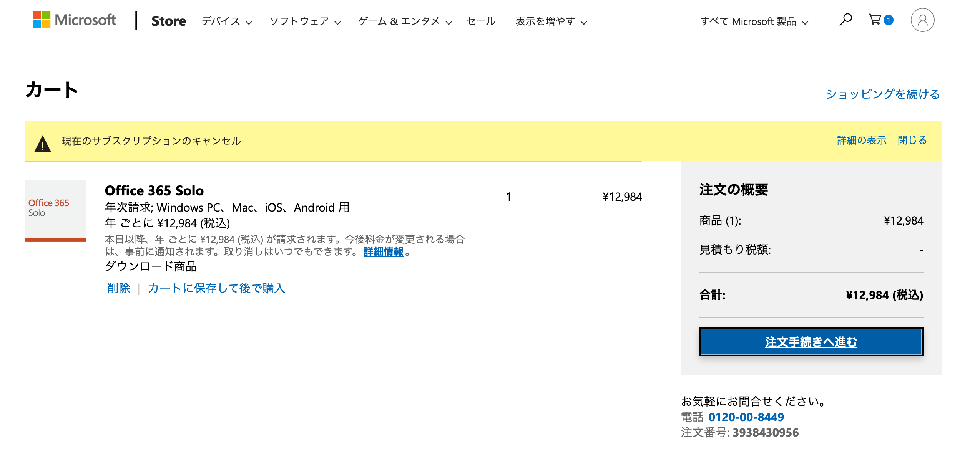Open the search magnifier icon
Screen dimensions: 980x463
pos(845,20)
